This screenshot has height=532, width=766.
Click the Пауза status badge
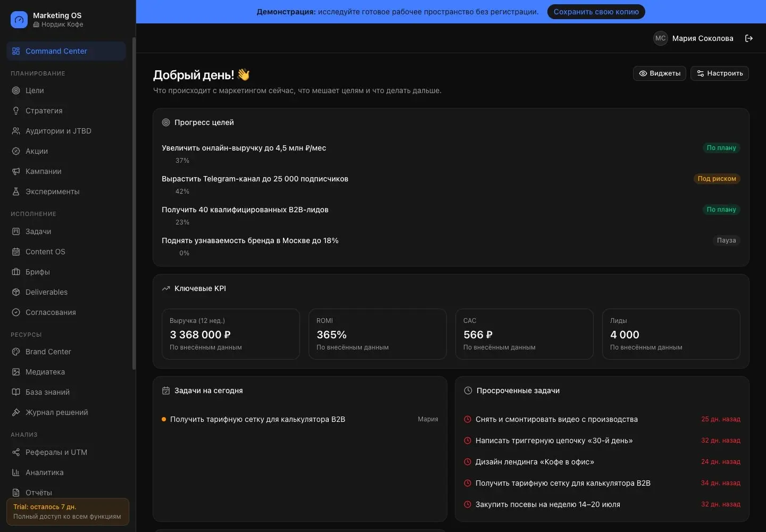(726, 240)
